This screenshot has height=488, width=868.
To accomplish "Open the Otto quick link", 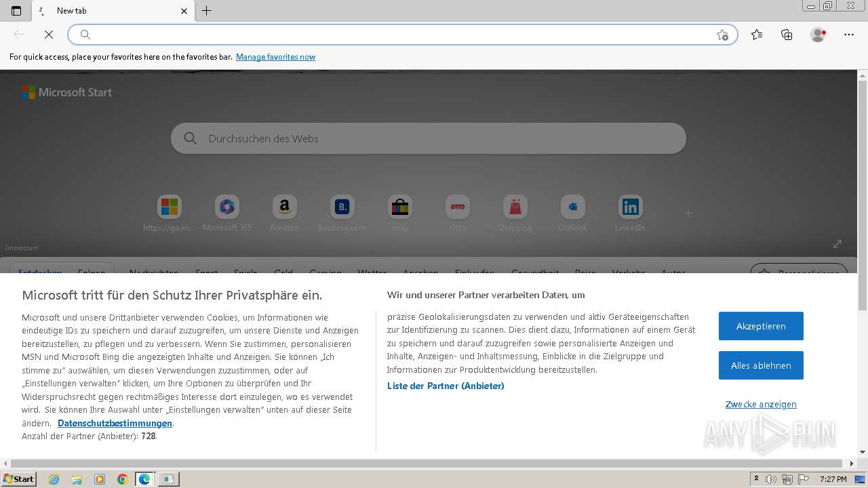I will click(458, 213).
